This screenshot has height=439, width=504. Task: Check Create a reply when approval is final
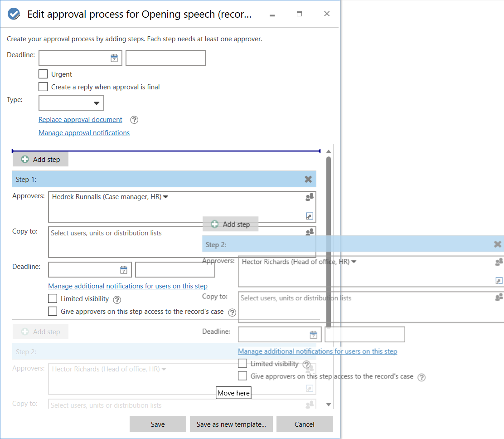pyautogui.click(x=43, y=86)
